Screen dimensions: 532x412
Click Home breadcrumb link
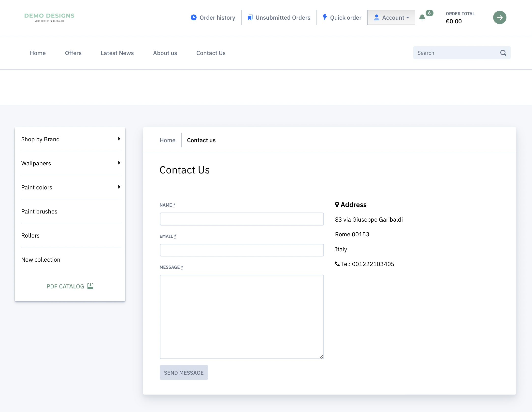click(x=167, y=140)
